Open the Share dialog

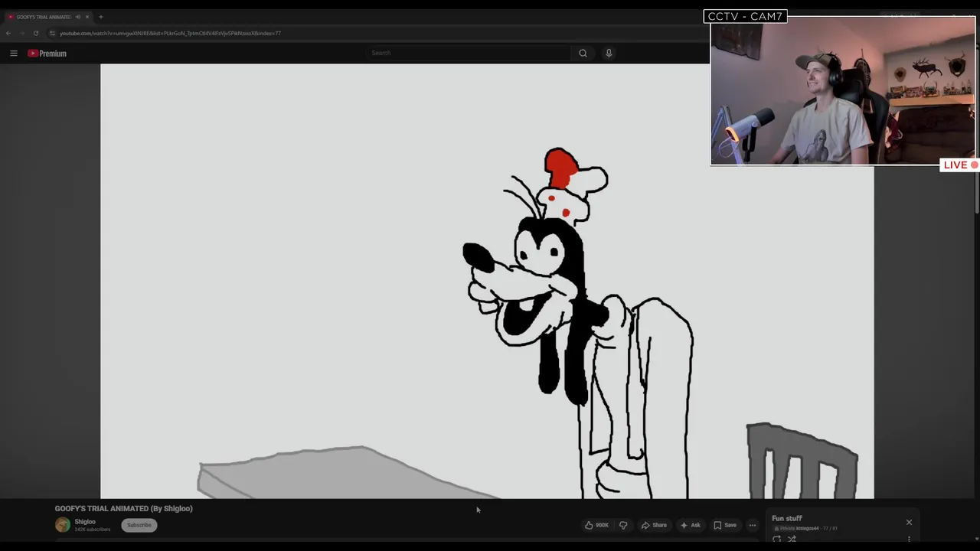coord(654,525)
